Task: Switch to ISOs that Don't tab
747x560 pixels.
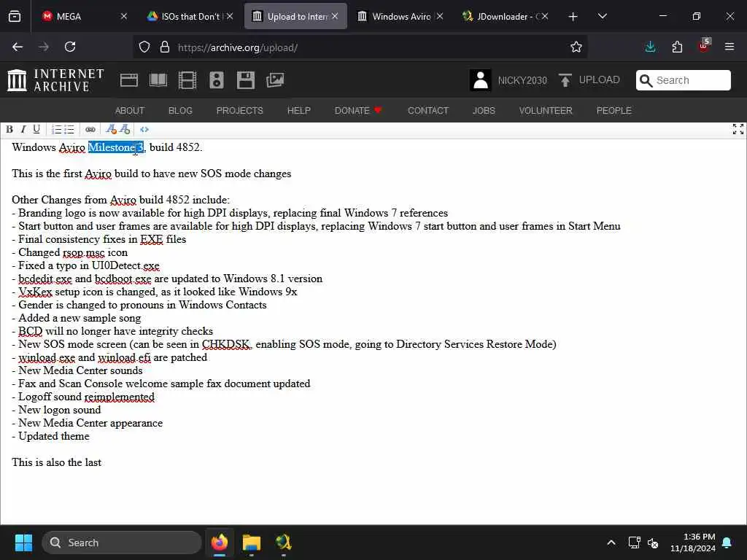Action: (190, 16)
